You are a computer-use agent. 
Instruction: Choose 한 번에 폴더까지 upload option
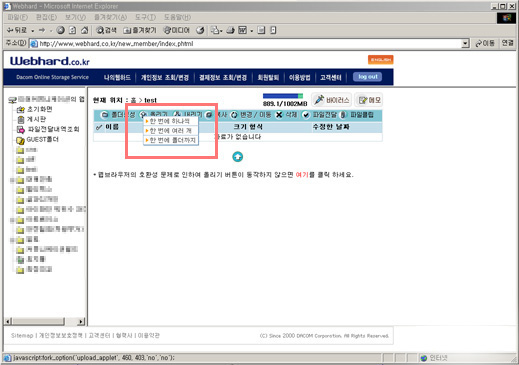[x=172, y=140]
